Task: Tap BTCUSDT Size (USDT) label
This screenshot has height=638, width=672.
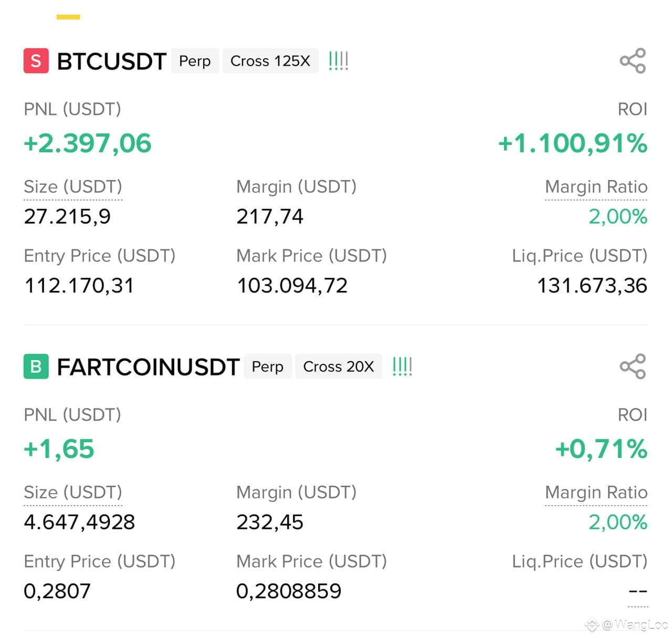Action: [x=73, y=187]
